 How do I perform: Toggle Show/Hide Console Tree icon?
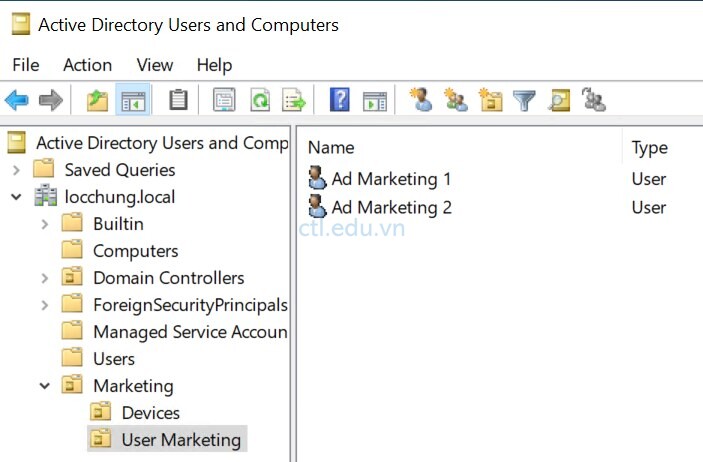point(133,100)
